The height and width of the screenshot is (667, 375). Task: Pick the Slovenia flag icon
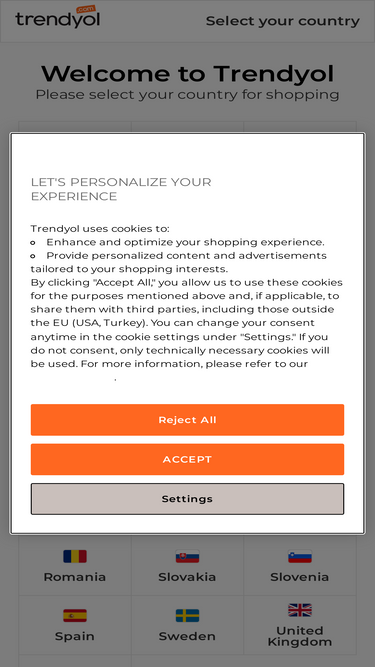pos(300,556)
